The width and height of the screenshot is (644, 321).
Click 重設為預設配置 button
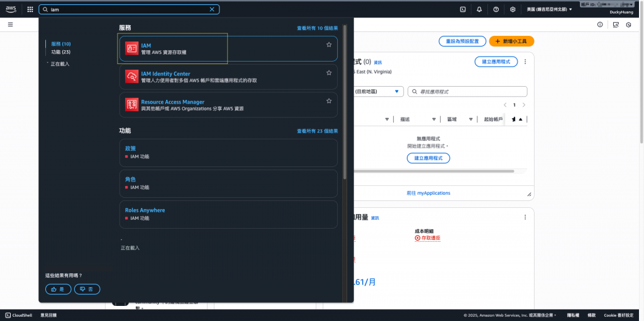click(462, 41)
